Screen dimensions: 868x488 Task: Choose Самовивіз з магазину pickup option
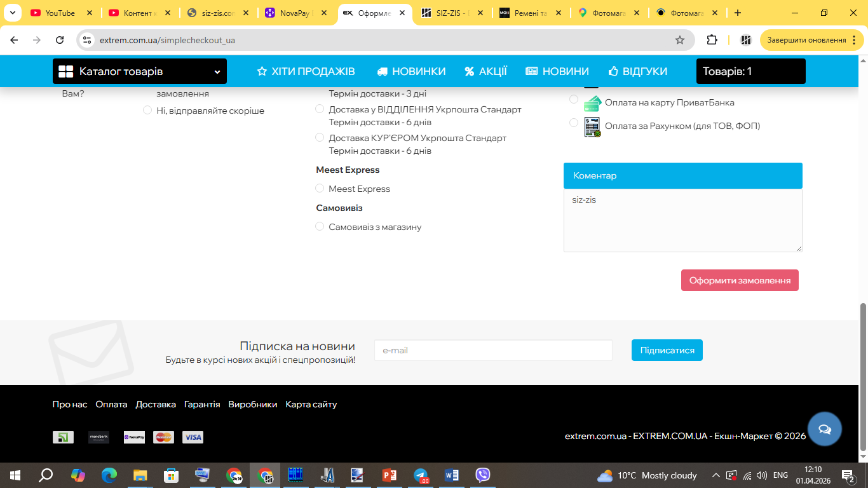pyautogui.click(x=320, y=227)
